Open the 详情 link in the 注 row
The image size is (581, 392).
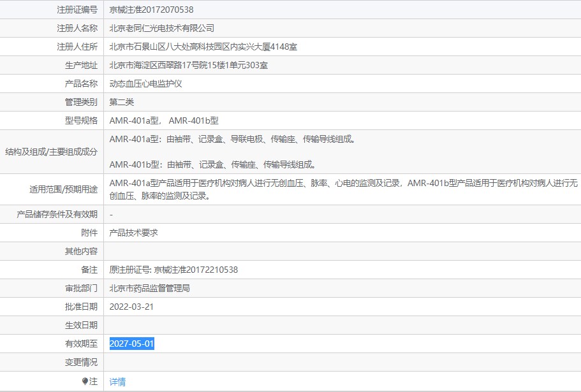(117, 381)
